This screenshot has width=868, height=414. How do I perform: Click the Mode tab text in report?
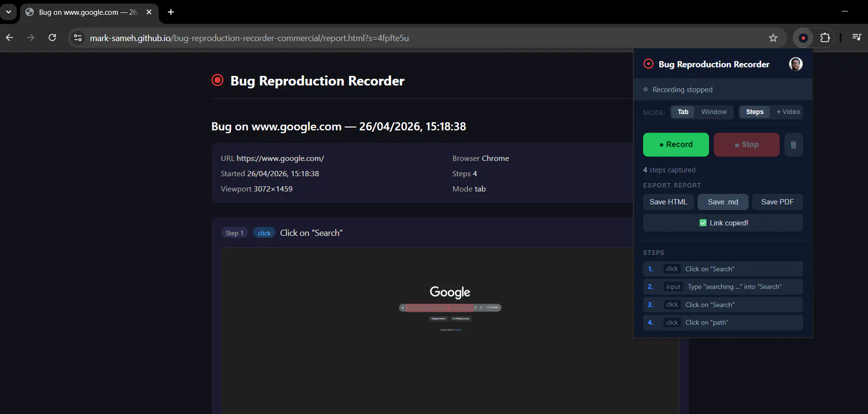point(469,189)
